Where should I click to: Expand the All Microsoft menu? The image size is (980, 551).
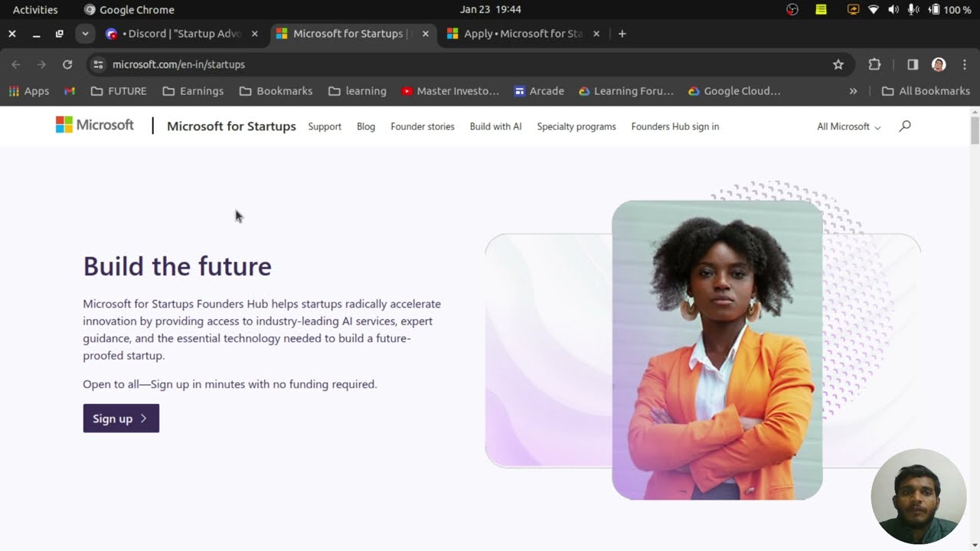tap(848, 126)
